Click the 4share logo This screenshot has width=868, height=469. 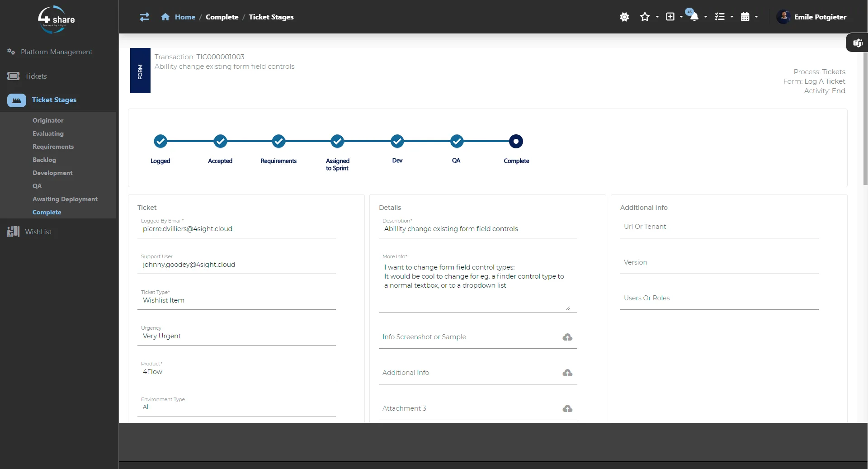pos(56,19)
